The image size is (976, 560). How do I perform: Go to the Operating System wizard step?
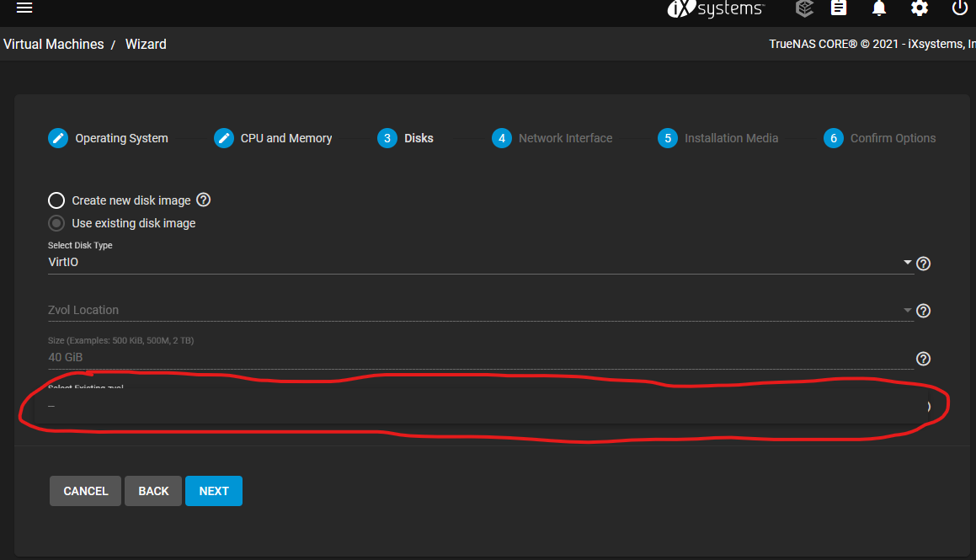click(109, 138)
